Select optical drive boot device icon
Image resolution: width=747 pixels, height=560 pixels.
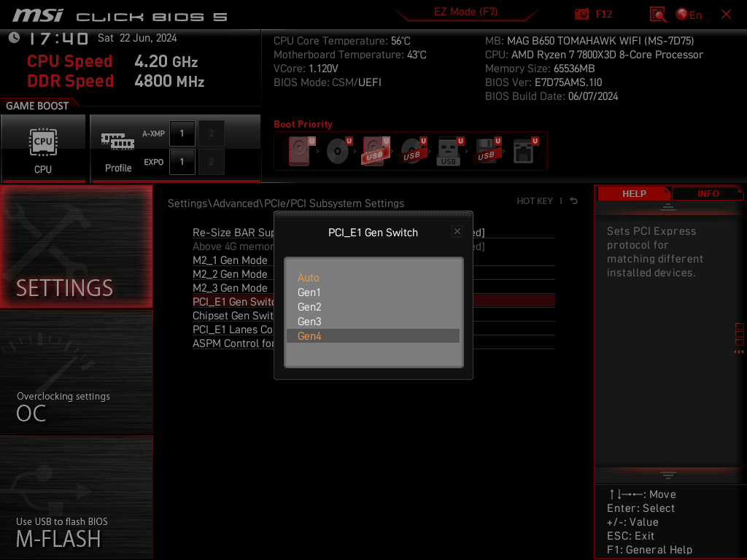pyautogui.click(x=338, y=150)
